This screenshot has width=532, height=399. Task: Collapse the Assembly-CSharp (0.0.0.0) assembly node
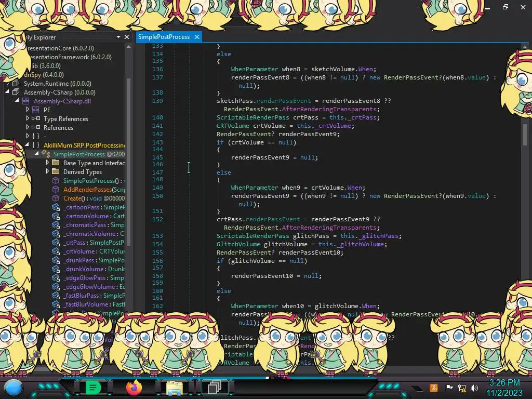pyautogui.click(x=7, y=92)
